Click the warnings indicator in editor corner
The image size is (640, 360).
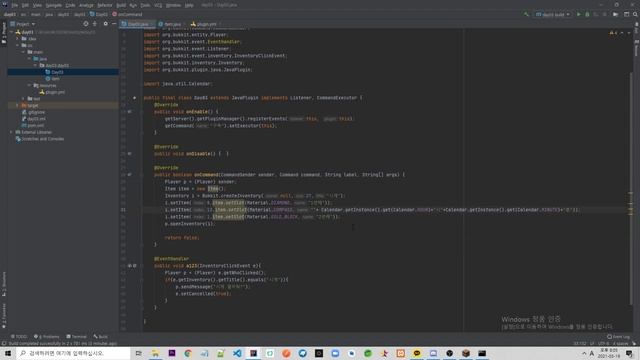[x=614, y=33]
